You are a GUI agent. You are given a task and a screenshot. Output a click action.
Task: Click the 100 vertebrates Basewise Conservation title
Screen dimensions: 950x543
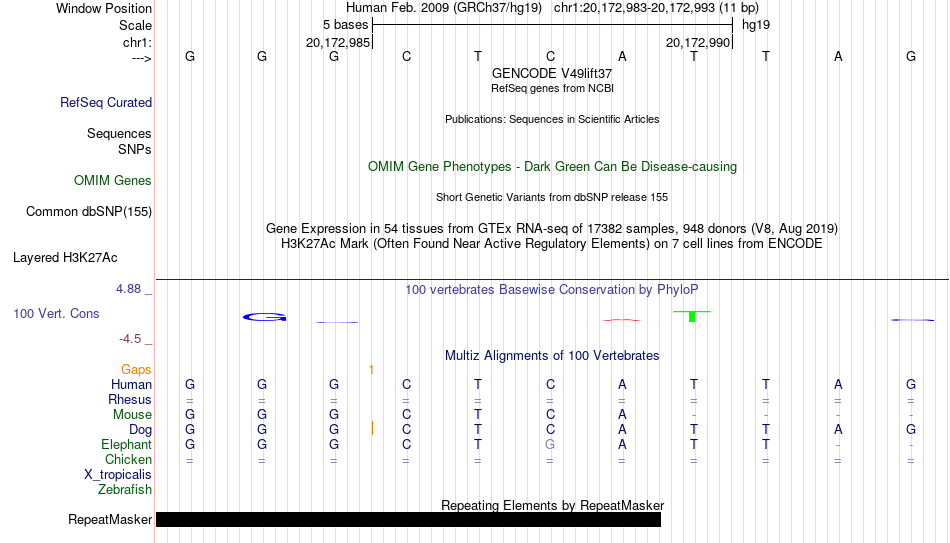[552, 290]
